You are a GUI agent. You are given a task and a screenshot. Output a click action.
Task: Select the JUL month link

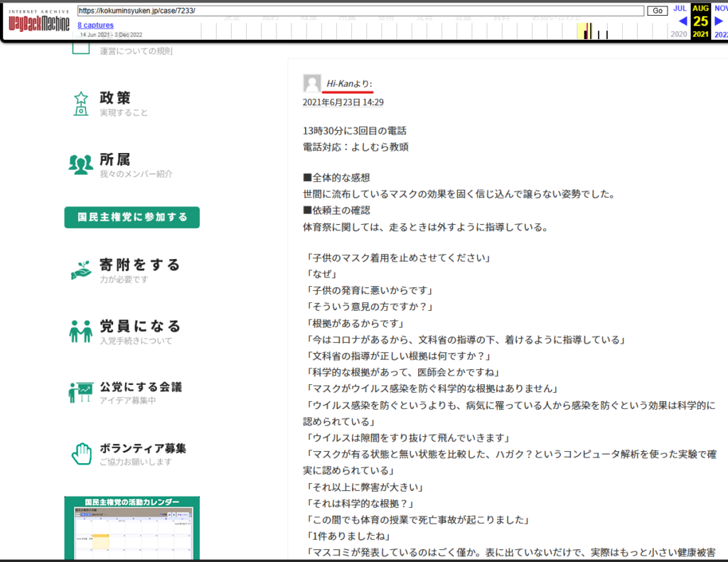[680, 8]
